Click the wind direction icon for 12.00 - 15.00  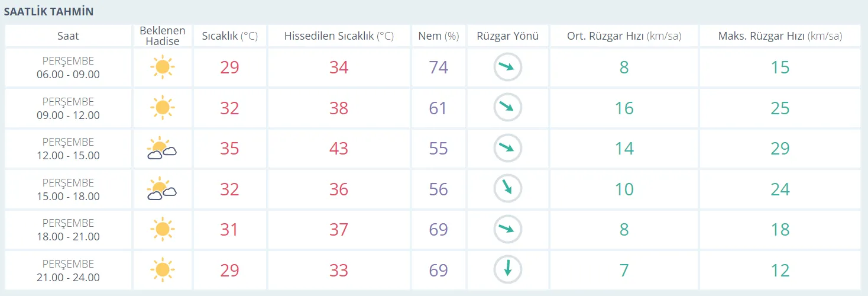508,149
